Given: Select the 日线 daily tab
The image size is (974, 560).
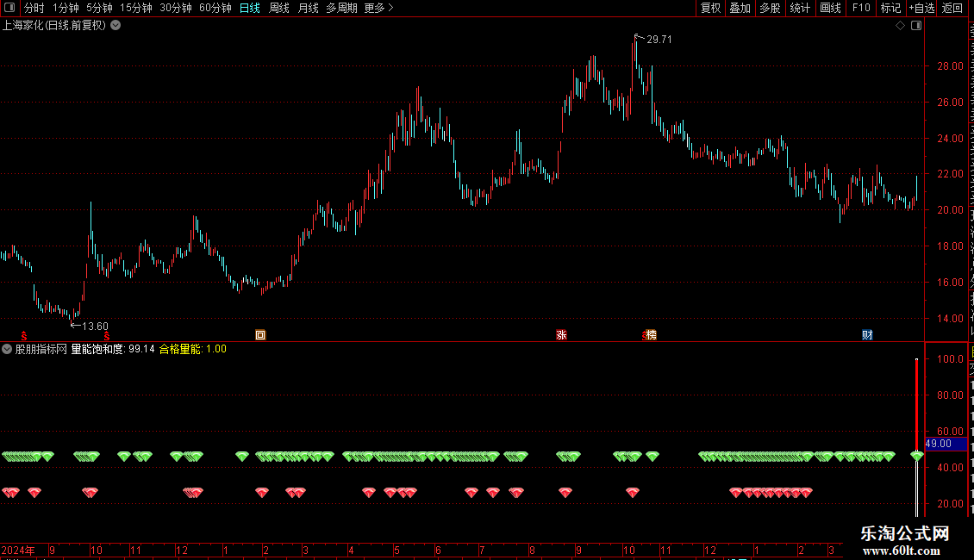Looking at the screenshot, I should [x=250, y=8].
